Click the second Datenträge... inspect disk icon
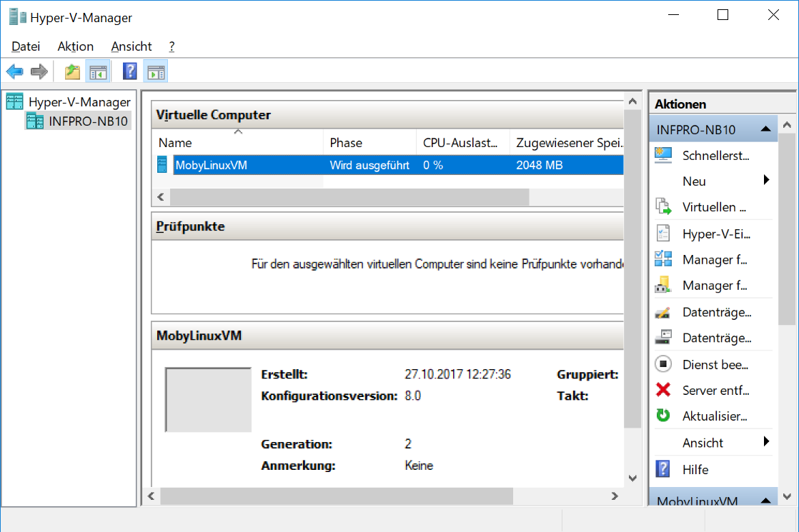The width and height of the screenshot is (799, 532). coord(663,338)
